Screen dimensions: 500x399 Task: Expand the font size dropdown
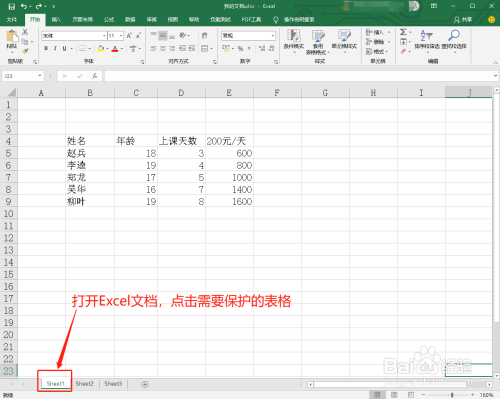121,36
